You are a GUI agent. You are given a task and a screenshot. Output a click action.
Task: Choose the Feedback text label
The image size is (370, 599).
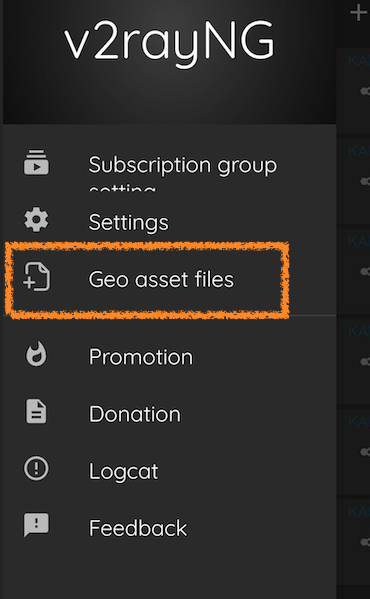point(138,528)
